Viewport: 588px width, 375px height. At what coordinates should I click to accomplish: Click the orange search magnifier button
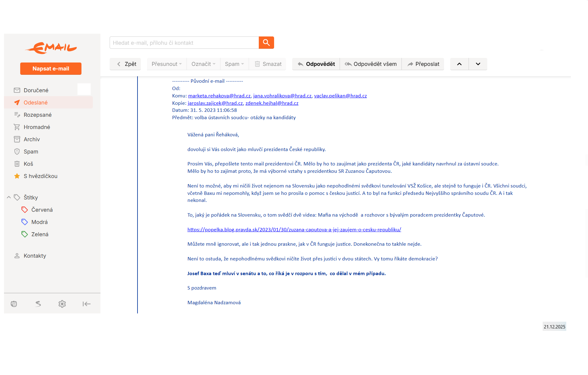point(266,43)
